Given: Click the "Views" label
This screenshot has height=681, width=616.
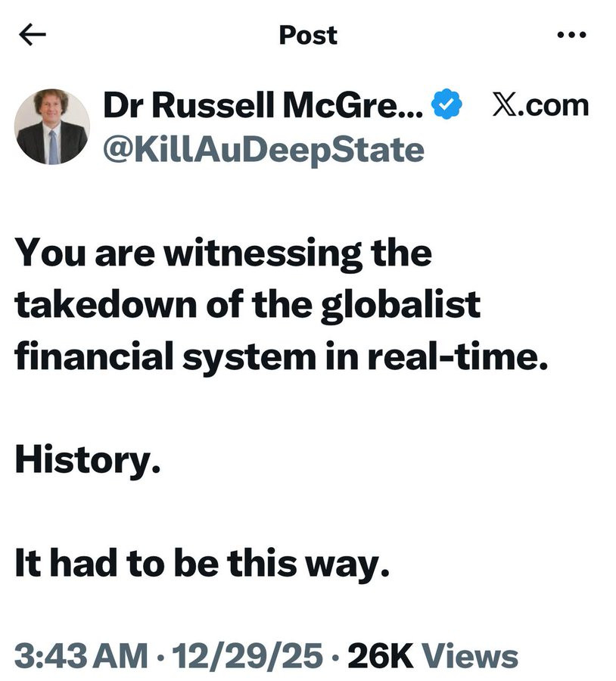Looking at the screenshot, I should pos(469,656).
